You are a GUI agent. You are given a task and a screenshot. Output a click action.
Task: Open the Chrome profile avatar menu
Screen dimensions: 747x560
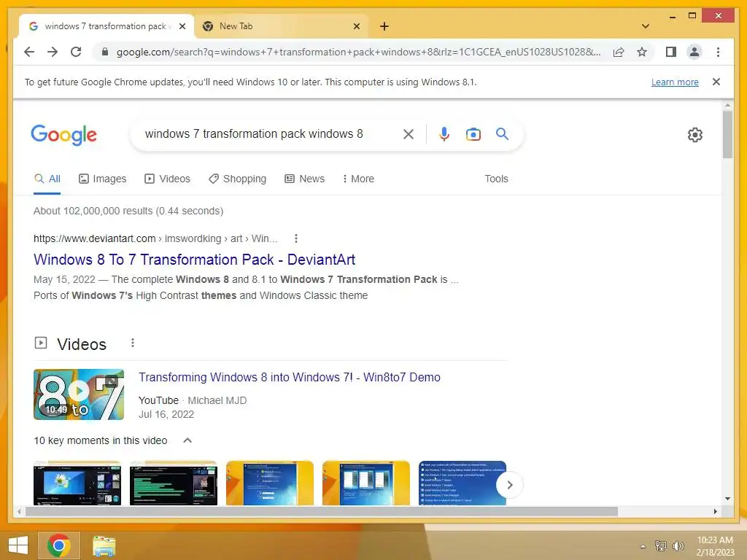coord(694,52)
